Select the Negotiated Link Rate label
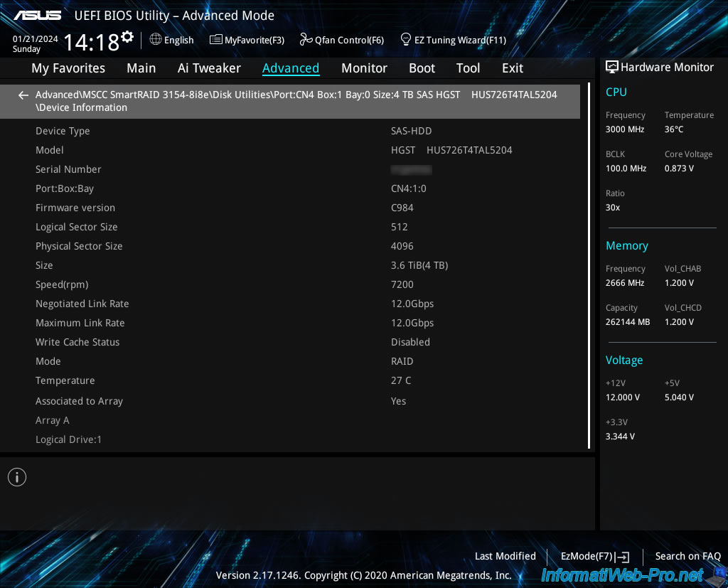The height and width of the screenshot is (588, 728). coord(82,304)
